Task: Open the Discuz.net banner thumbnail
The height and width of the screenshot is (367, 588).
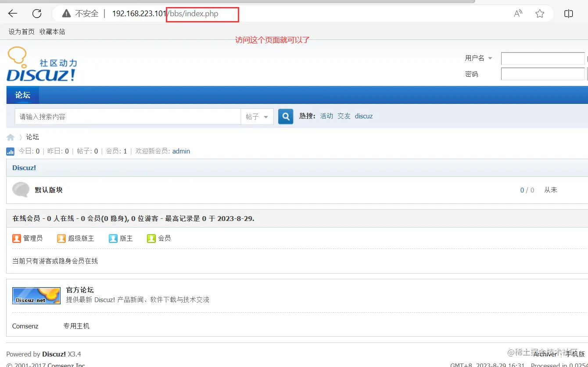Action: coord(36,296)
